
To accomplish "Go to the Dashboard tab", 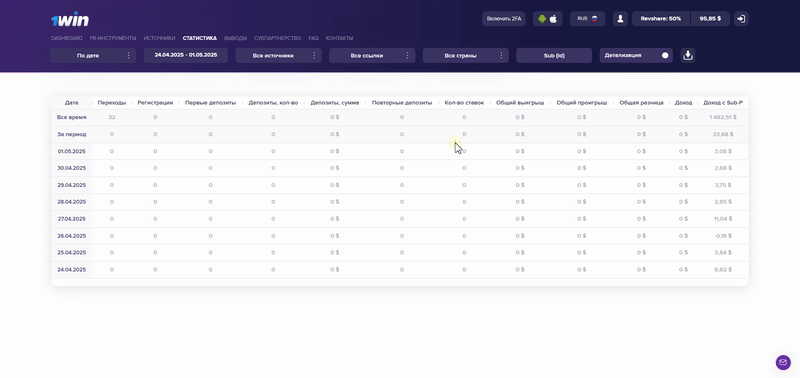I will [x=66, y=38].
